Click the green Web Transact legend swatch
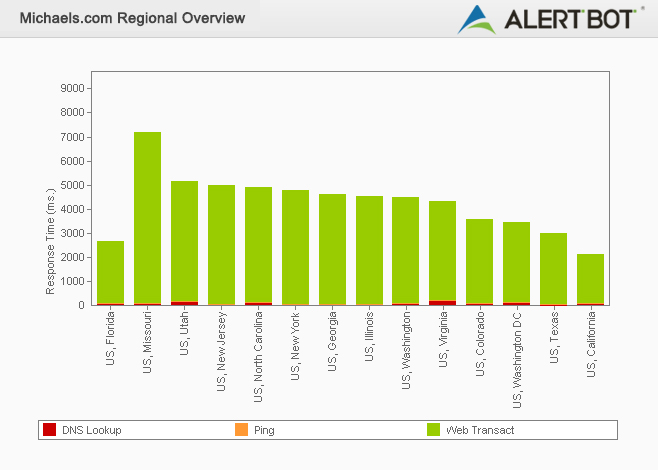Screen dimensions: 658x470 434,430
